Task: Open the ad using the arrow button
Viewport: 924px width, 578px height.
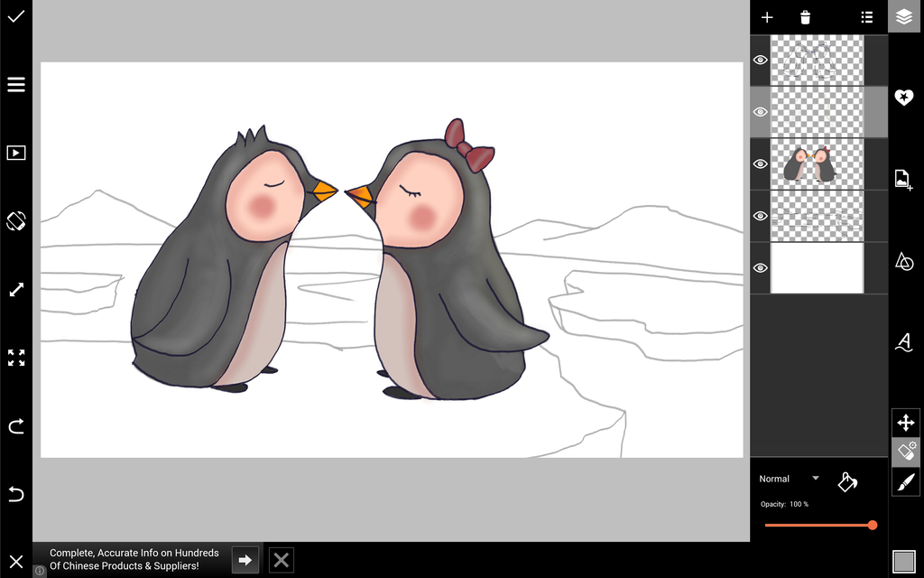Action: (x=245, y=560)
